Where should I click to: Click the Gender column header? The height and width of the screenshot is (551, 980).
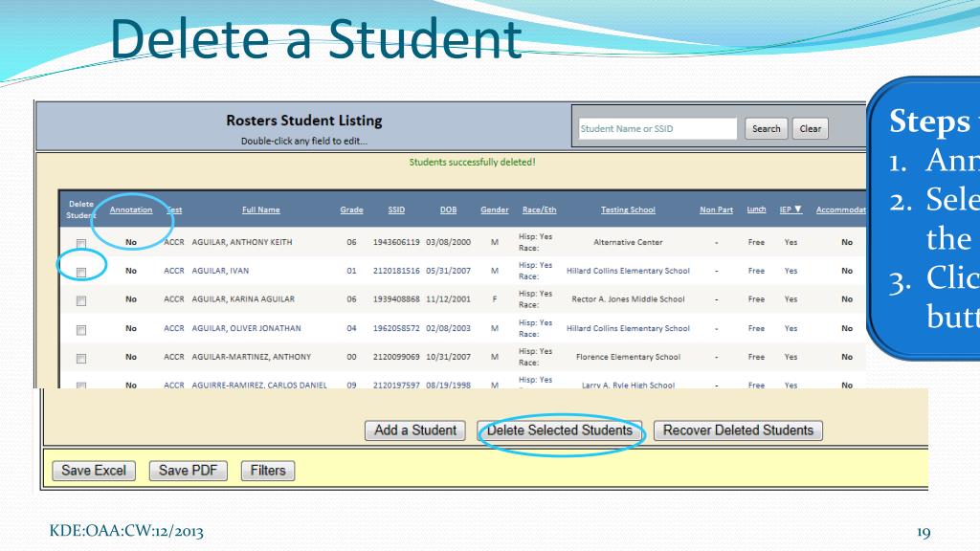[x=495, y=209]
